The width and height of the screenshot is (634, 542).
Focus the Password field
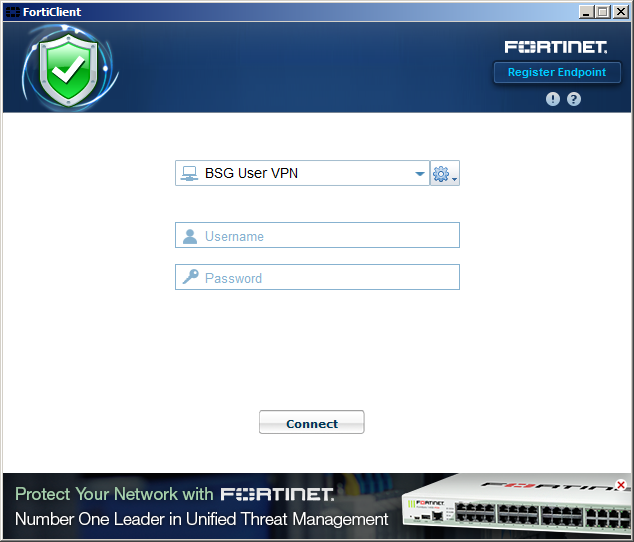[x=317, y=277]
